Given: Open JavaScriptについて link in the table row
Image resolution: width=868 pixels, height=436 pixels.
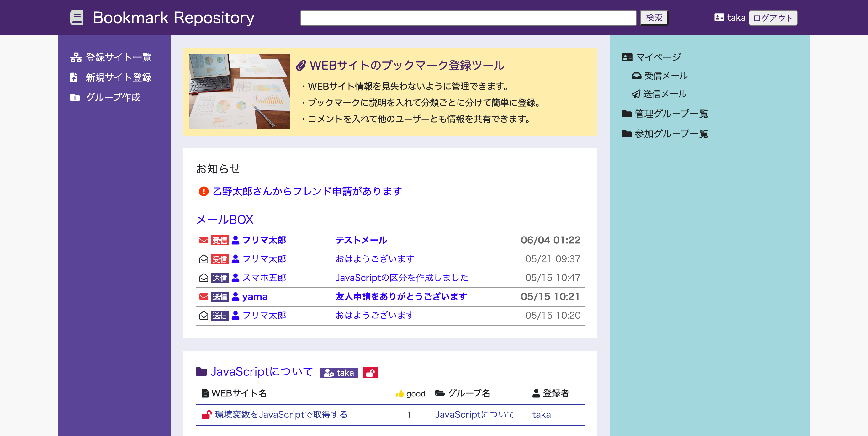Looking at the screenshot, I should [475, 414].
